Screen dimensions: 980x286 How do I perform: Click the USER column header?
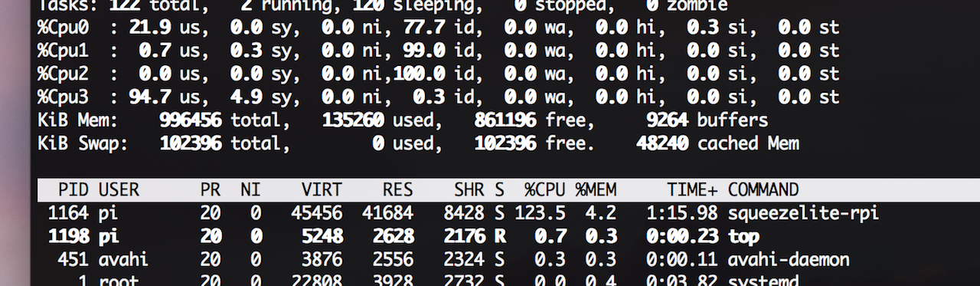tap(119, 189)
